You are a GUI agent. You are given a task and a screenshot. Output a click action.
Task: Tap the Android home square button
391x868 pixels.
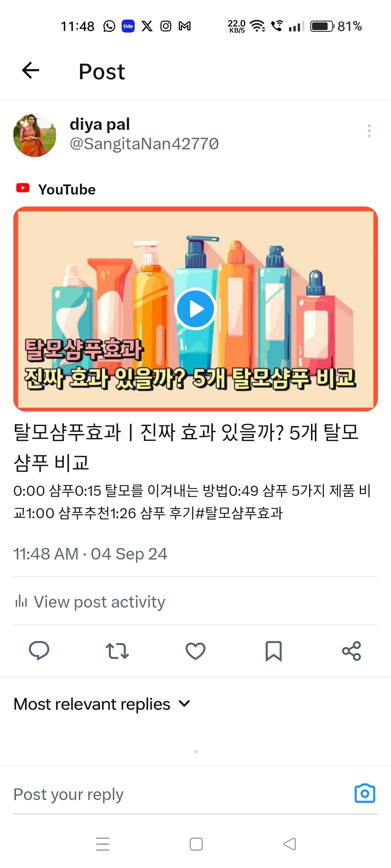pos(196,844)
